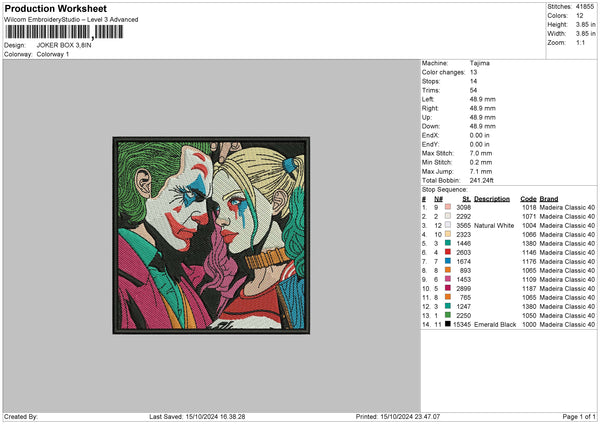Click the stitch count 41855
Screen dimensions: 600x424
[585, 7]
